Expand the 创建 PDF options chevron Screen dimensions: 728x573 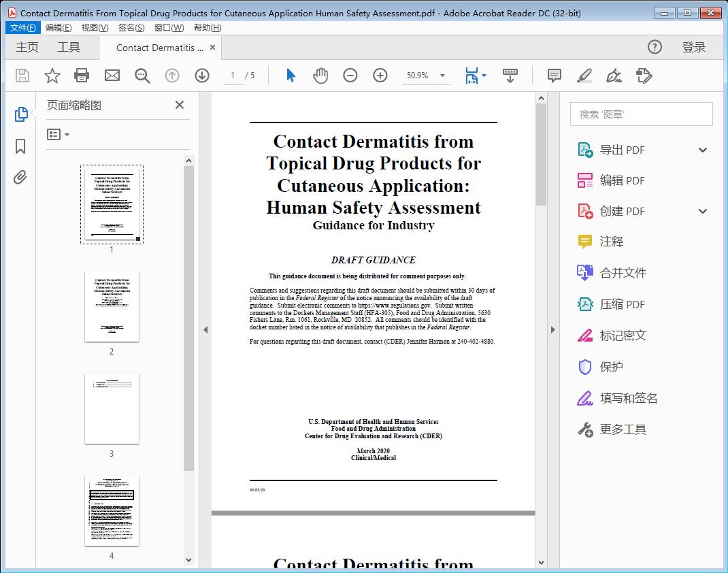click(x=702, y=211)
